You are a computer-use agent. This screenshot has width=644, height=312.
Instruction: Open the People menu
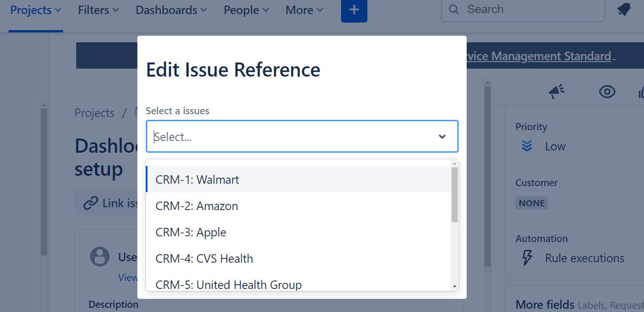click(x=246, y=10)
